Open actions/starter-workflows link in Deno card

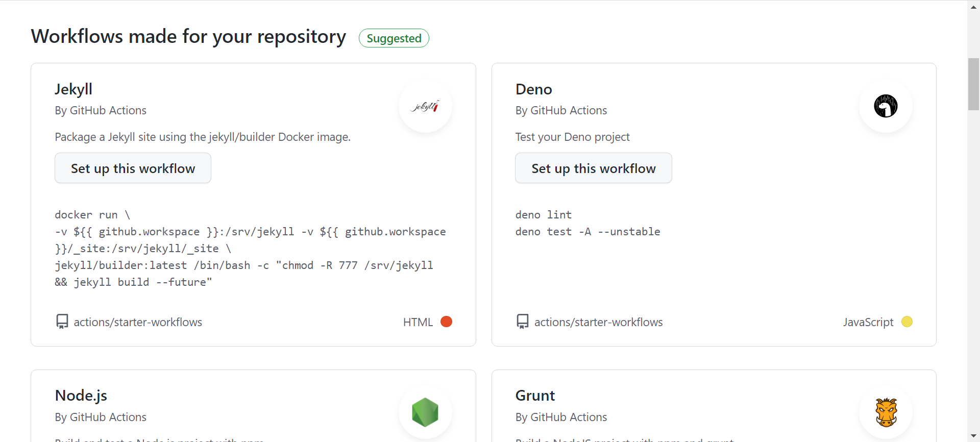point(598,322)
